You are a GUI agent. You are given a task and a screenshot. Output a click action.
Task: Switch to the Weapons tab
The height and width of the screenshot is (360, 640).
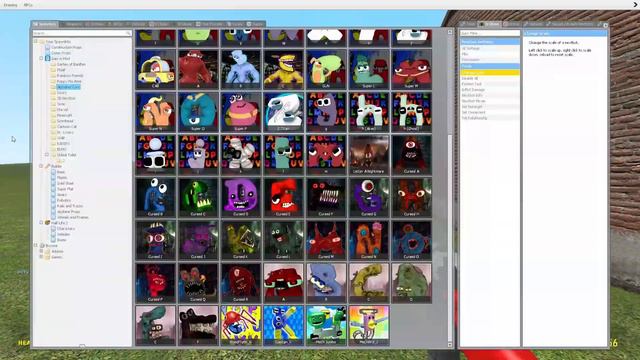tap(72, 24)
